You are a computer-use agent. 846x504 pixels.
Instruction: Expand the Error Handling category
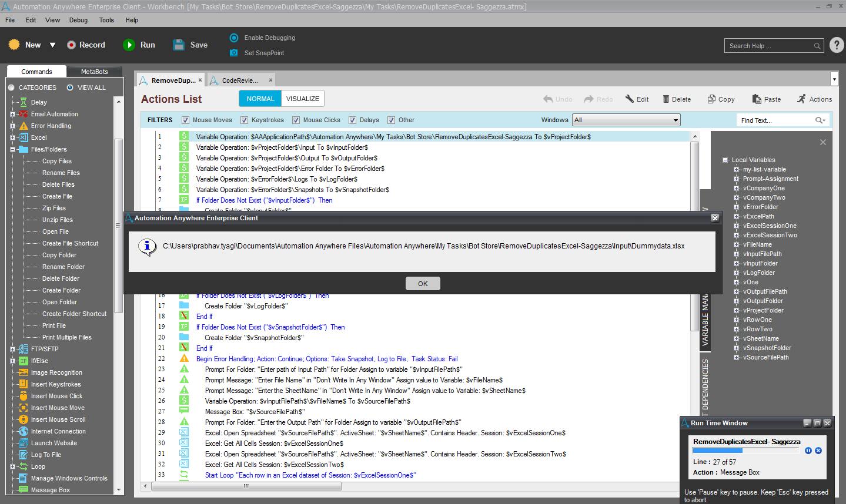click(x=12, y=126)
